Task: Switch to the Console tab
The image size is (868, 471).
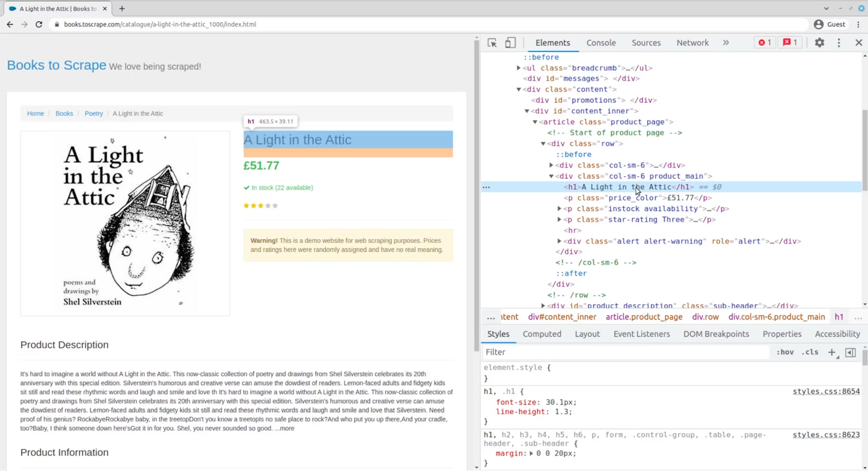Action: [x=601, y=43]
